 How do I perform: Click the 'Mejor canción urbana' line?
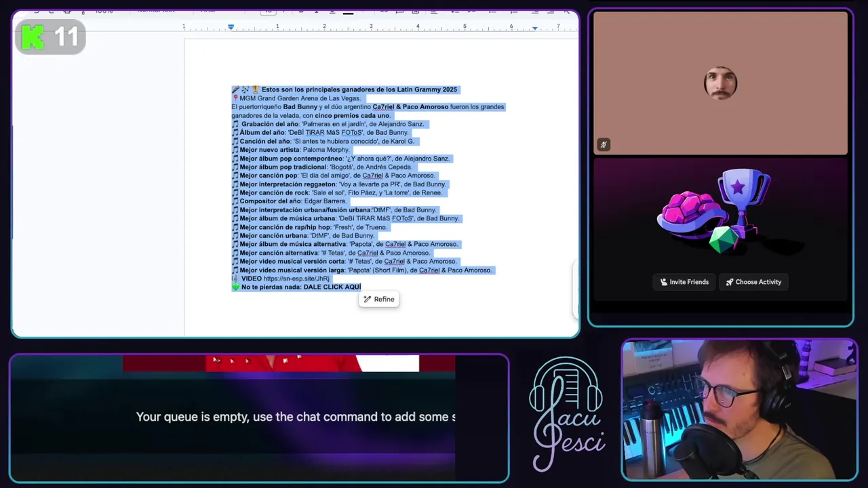(303, 236)
